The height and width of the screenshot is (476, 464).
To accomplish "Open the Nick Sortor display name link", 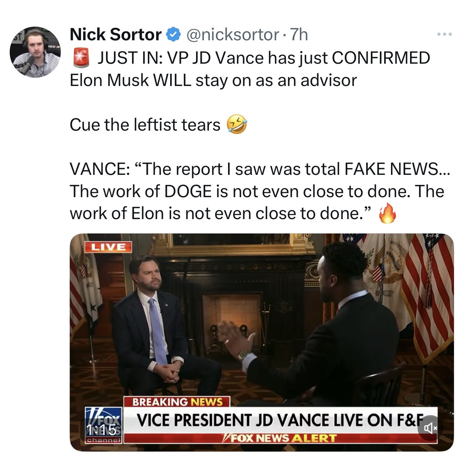I will pyautogui.click(x=115, y=35).
